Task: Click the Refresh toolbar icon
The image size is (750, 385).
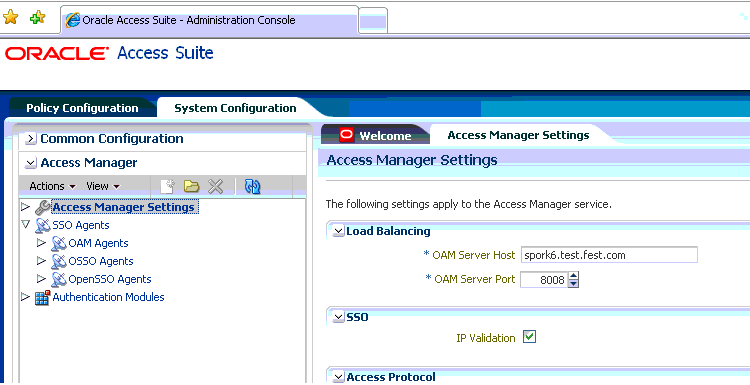Action: [252, 186]
